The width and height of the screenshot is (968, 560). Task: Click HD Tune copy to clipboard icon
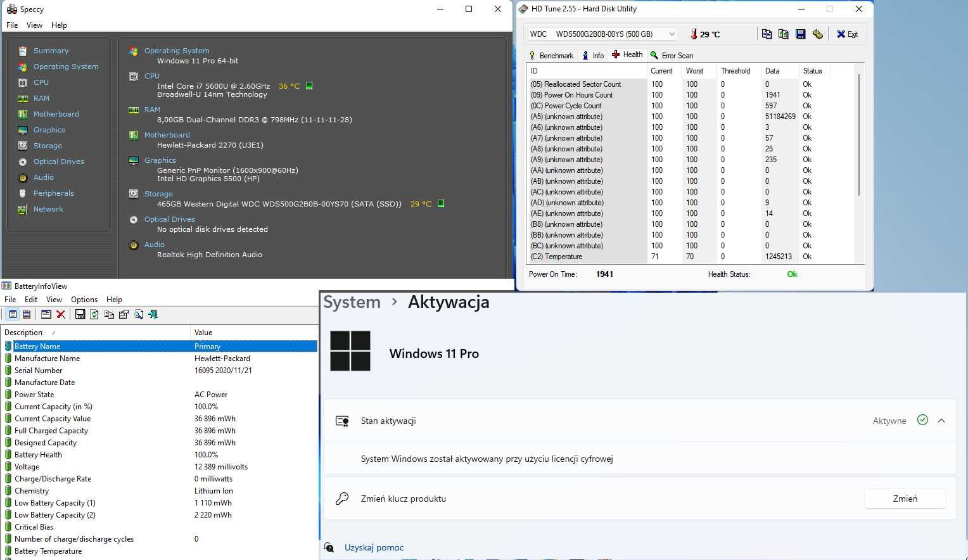tap(767, 34)
